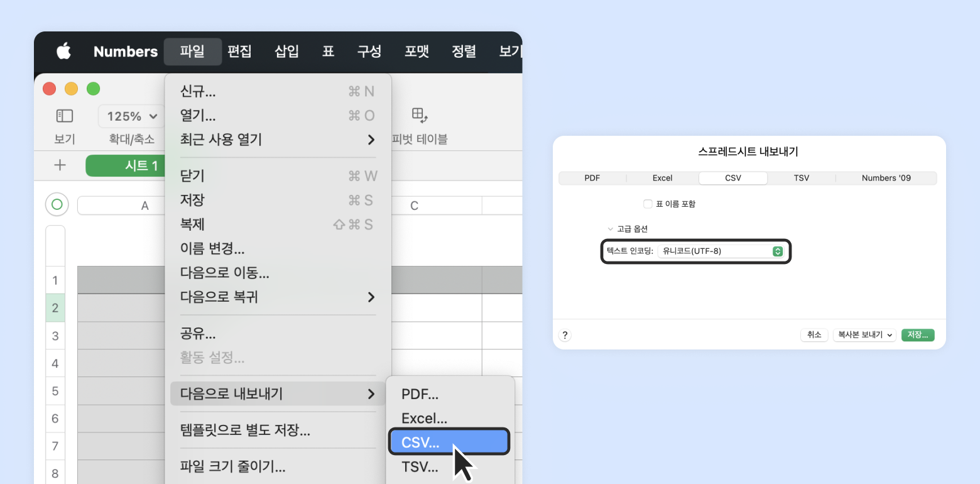Add a new sheet with plus icon
This screenshot has width=980, height=484.
60,165
